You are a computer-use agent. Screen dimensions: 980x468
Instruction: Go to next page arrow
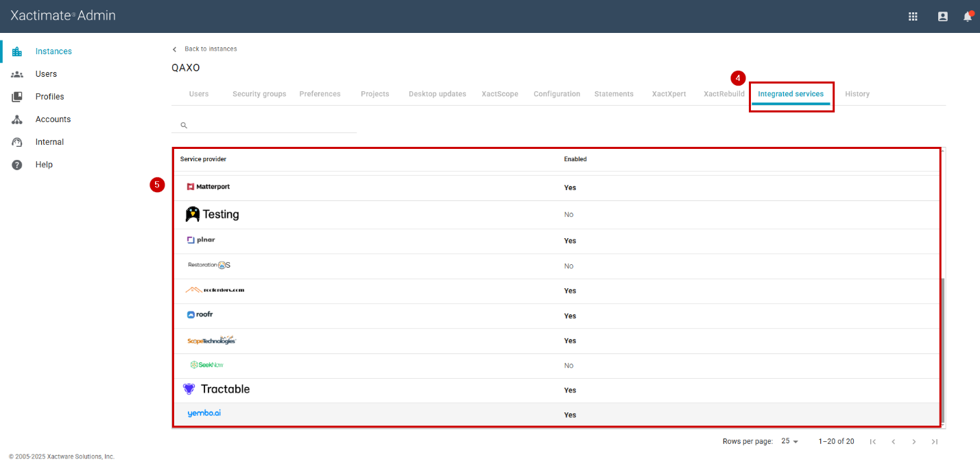[914, 442]
